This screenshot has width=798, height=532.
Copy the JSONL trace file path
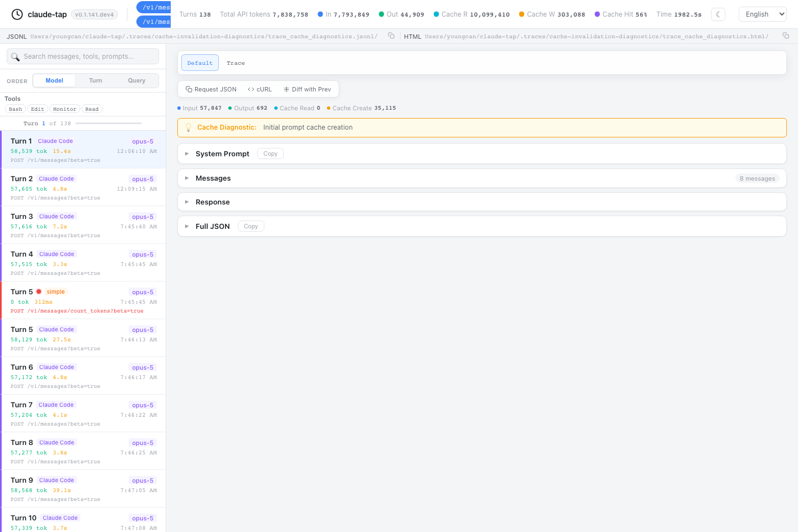(391, 35)
